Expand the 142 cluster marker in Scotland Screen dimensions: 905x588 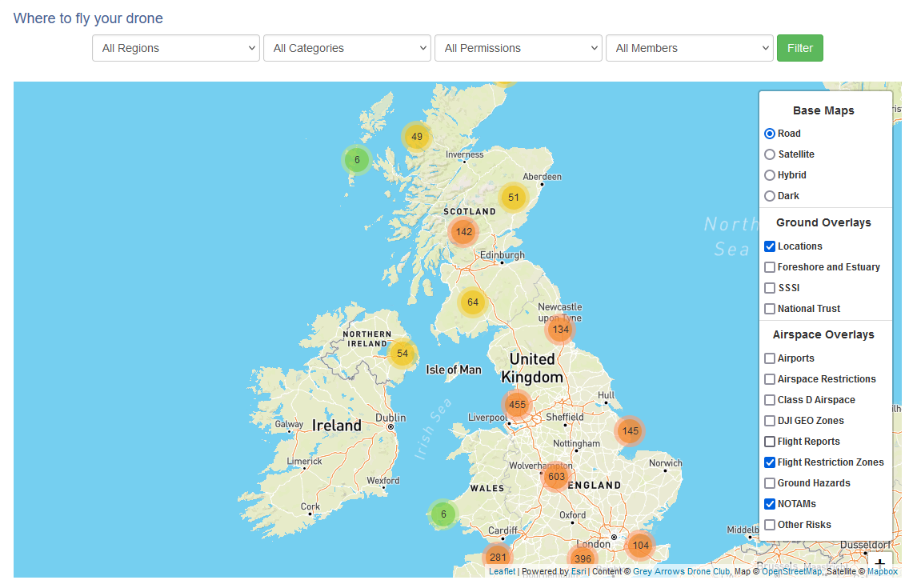[463, 232]
